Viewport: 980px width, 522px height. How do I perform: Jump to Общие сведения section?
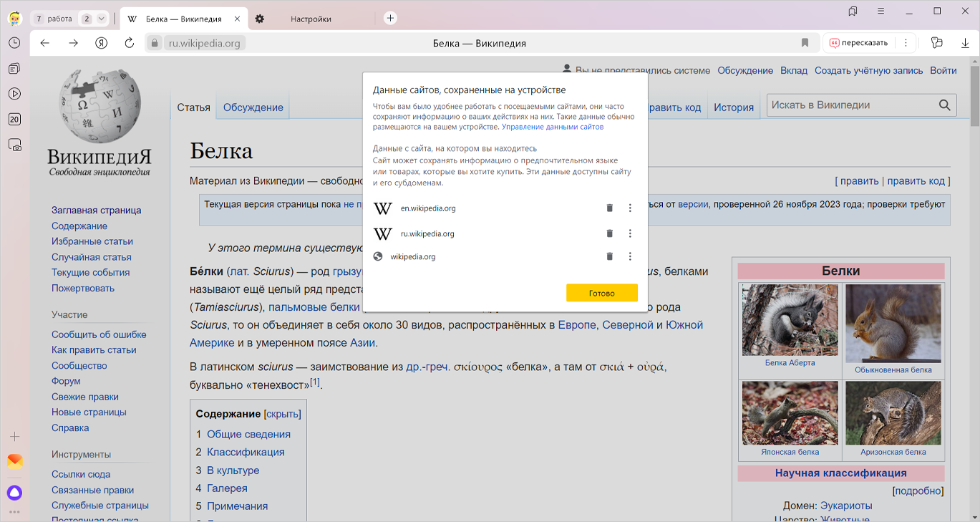(x=248, y=434)
